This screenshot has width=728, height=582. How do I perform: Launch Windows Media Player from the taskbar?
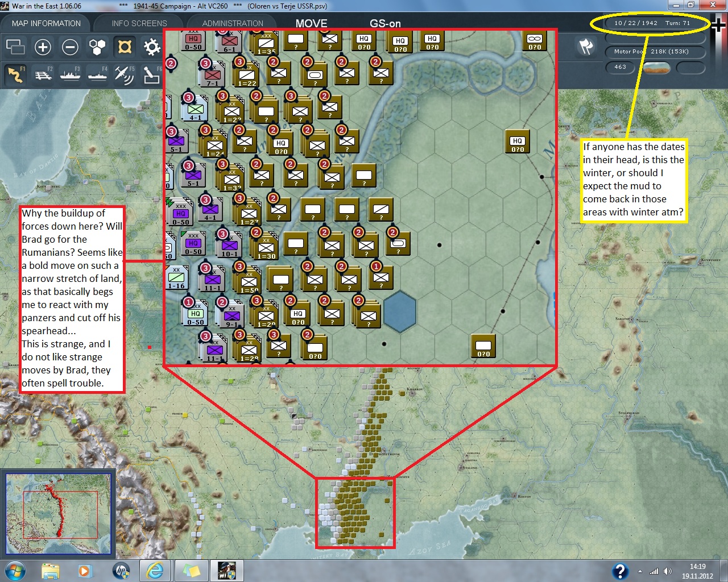point(85,571)
